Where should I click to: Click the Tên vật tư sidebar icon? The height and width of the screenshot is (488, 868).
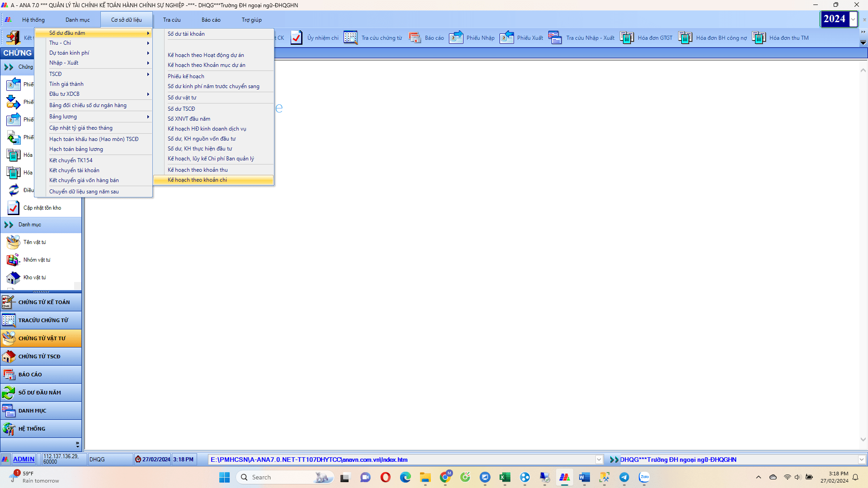(13, 242)
